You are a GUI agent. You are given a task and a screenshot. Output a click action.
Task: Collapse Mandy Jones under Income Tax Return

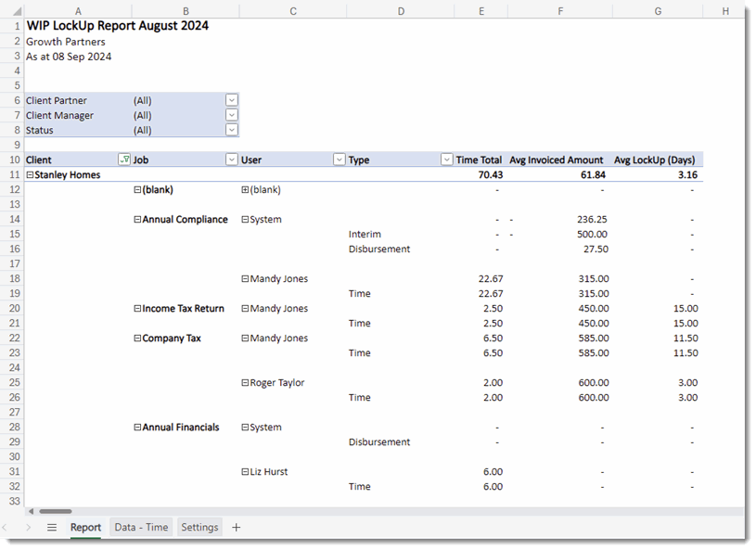[x=243, y=308]
